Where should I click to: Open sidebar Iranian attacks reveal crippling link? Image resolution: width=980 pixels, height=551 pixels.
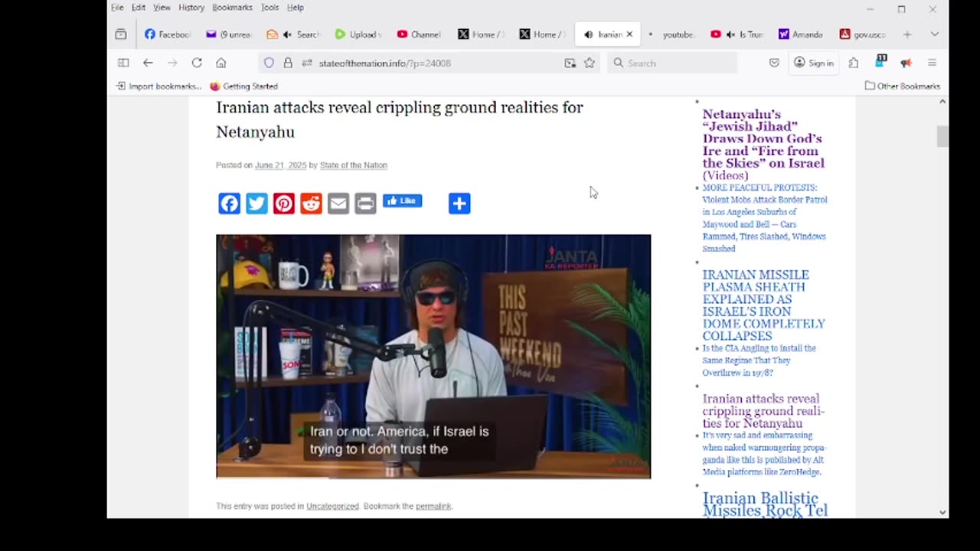(763, 411)
